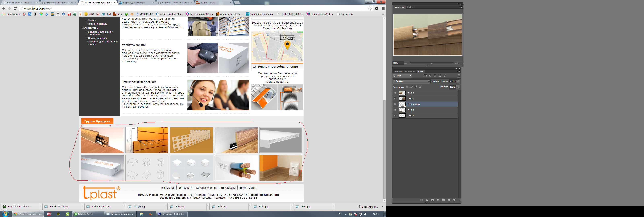
Task: Click the create new layer icon
Action: (x=449, y=200)
